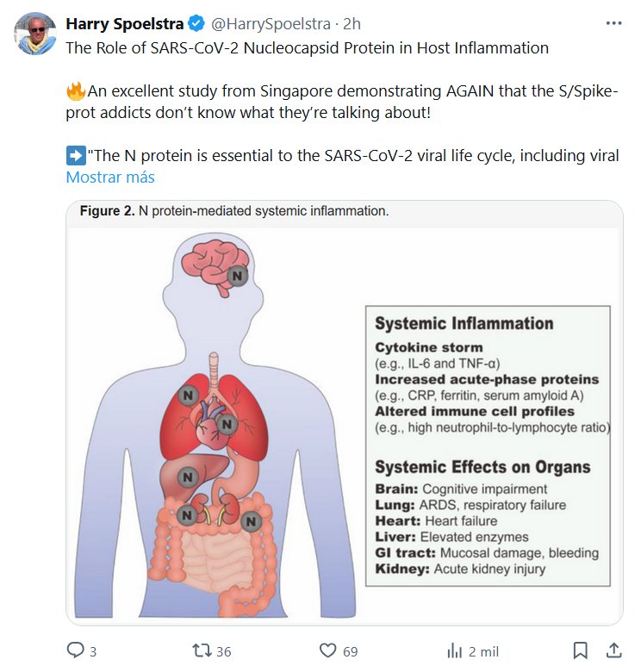This screenshot has height=672, width=641.
Task: Expand the tweet with Mostrar más
Action: 110,177
